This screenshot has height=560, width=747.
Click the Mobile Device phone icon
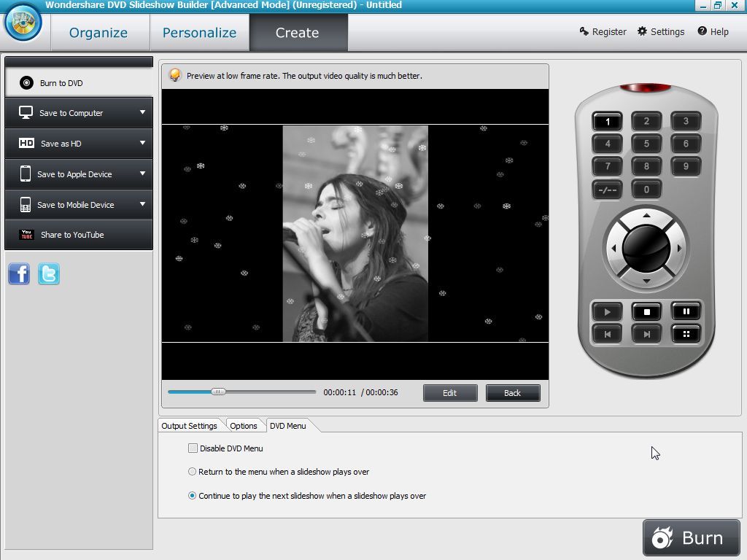pyautogui.click(x=26, y=204)
